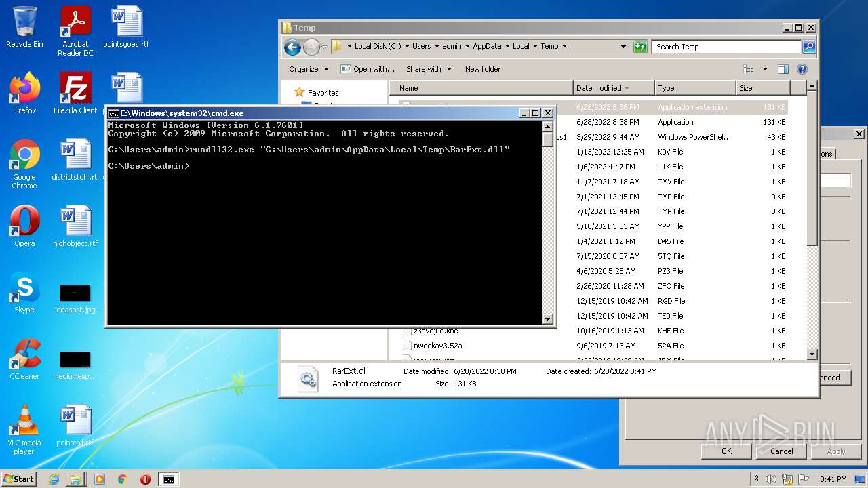Sort by Name column header
The height and width of the screenshot is (488, 868).
pyautogui.click(x=481, y=88)
